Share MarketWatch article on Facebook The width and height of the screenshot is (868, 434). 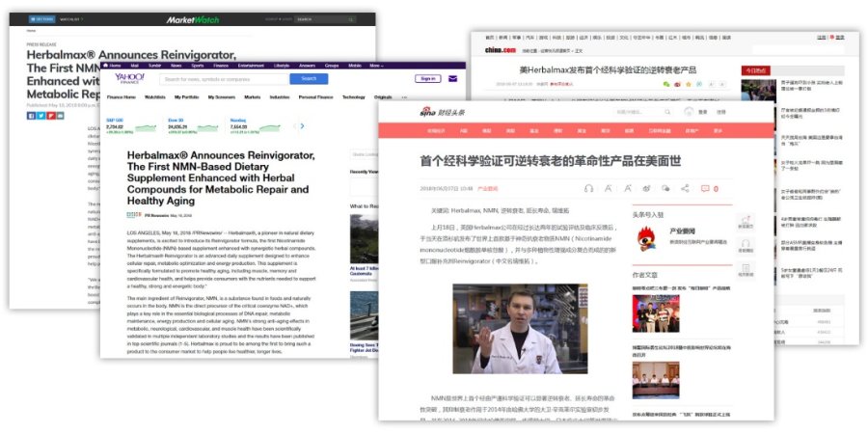(x=32, y=115)
